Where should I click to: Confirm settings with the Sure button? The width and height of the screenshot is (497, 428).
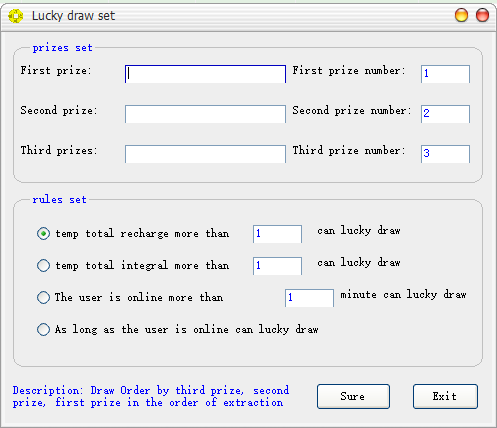(353, 396)
